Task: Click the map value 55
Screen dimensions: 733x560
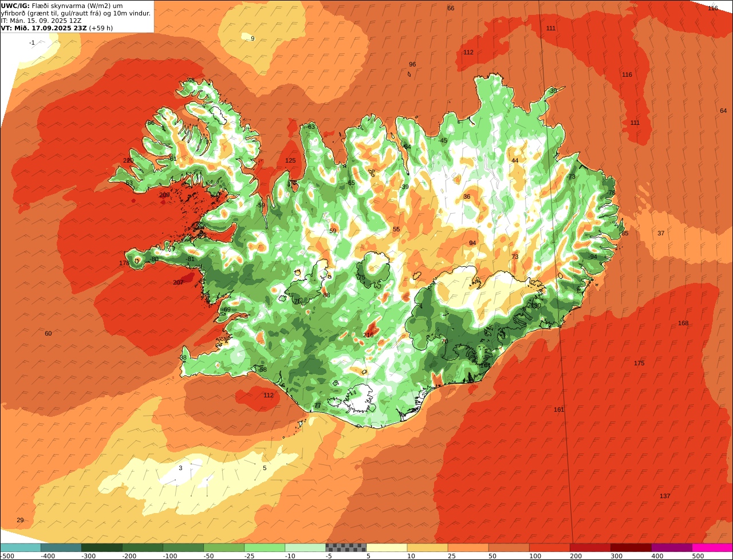Action: click(x=396, y=229)
